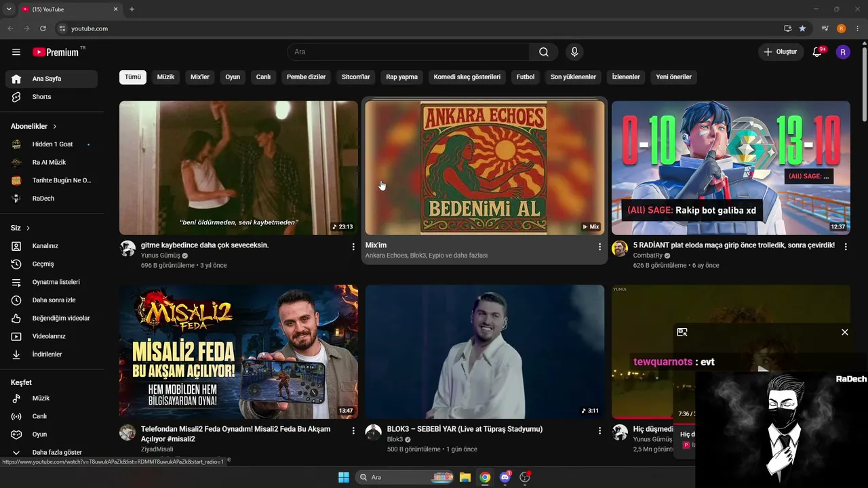Play the BLOK3 SEBEBİ YAR thumbnail
Viewport: 868px width, 488px height.
pos(485,352)
